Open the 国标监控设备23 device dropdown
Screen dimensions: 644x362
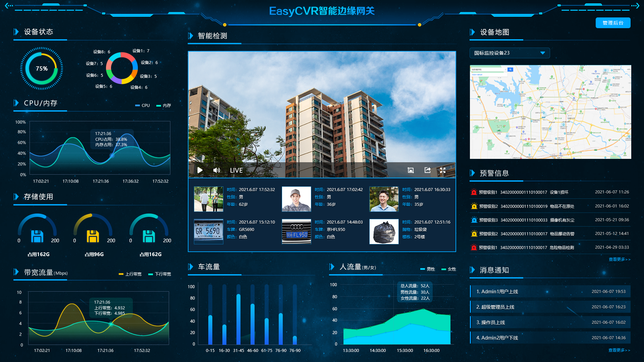509,53
